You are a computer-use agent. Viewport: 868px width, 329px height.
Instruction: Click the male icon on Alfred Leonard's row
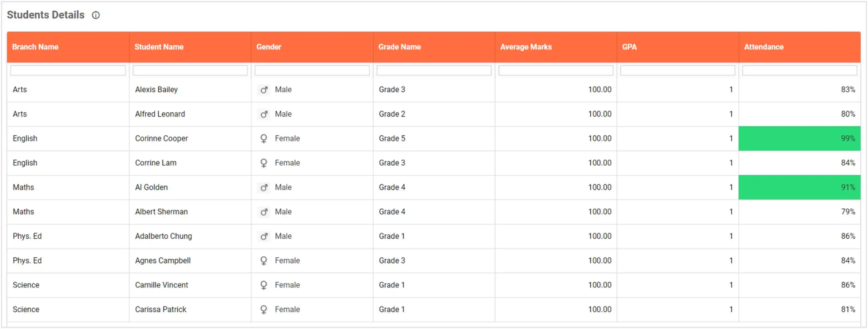click(x=264, y=114)
